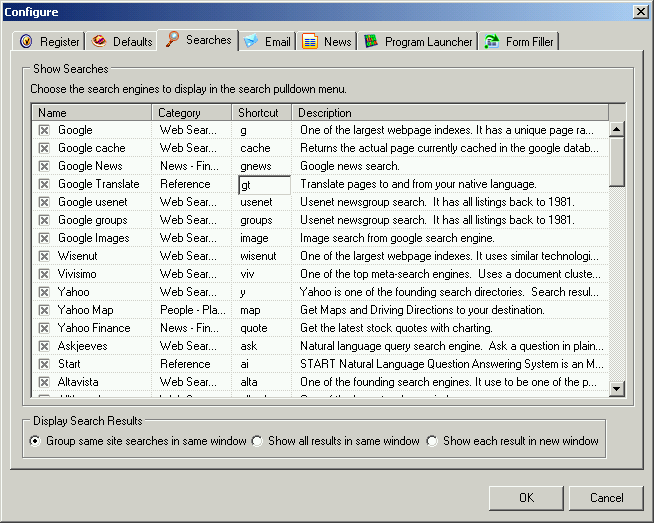The height and width of the screenshot is (523, 654).
Task: Click the Form Filler icon
Action: [492, 41]
